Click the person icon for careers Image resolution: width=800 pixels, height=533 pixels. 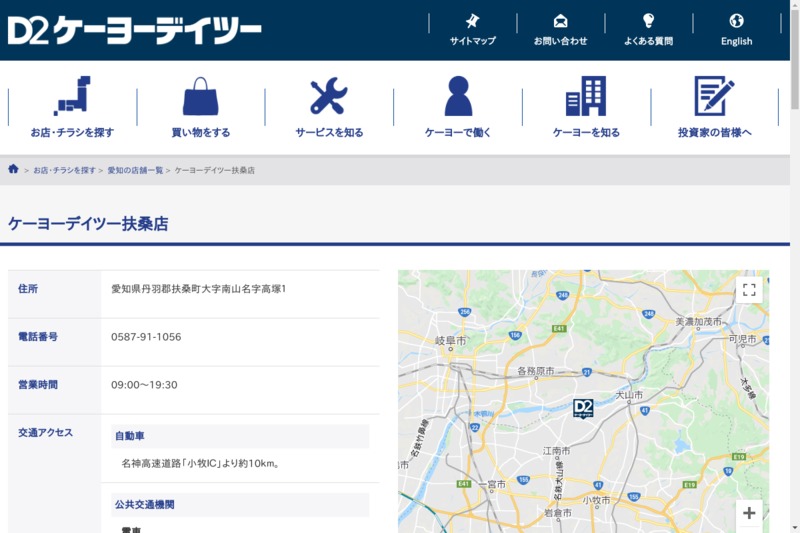coord(458,96)
